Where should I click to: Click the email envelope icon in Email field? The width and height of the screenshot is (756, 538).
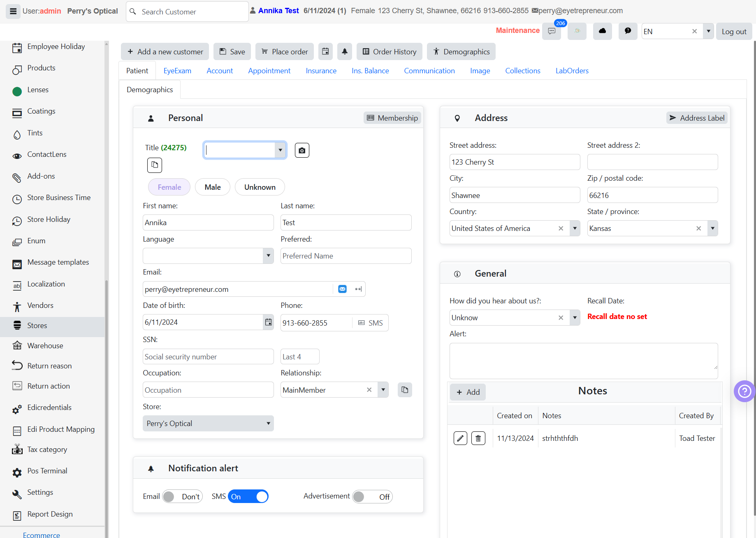[342, 289]
